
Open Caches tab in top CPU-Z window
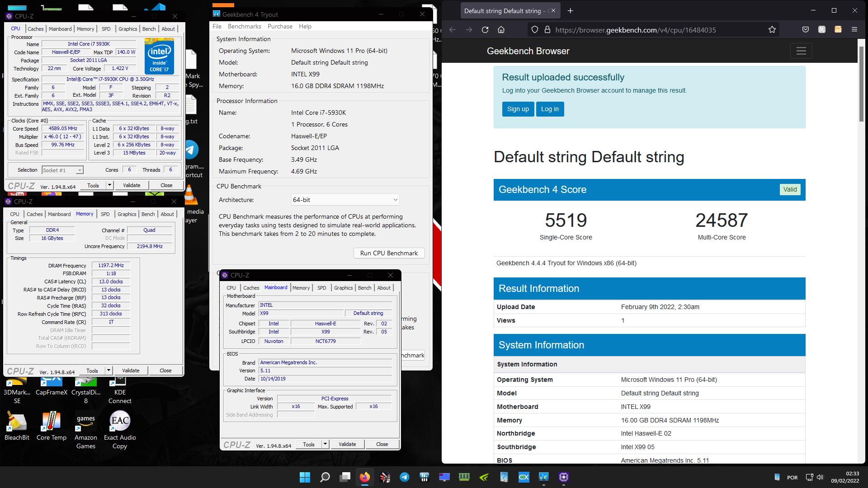[x=36, y=29]
